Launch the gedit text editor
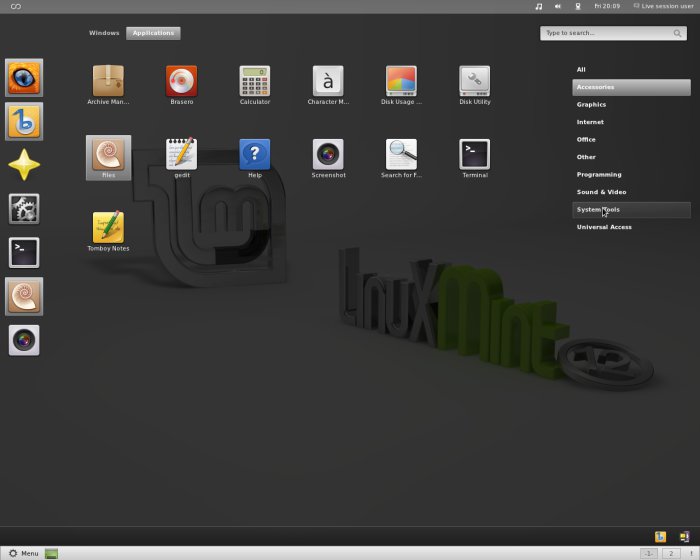 (181, 158)
